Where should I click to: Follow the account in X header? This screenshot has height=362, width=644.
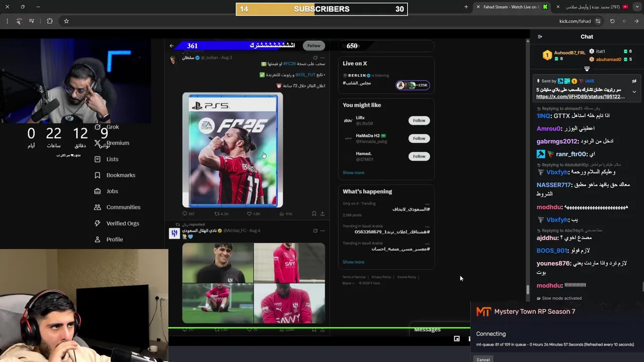click(313, 46)
